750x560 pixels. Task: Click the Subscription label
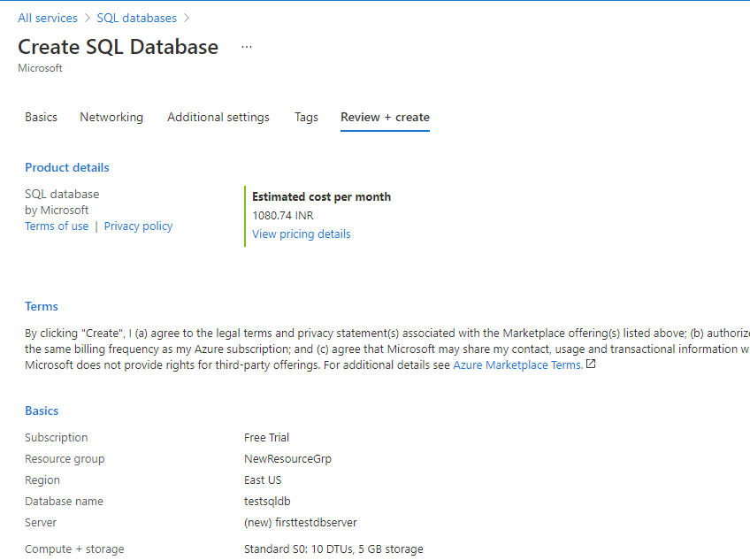pyautogui.click(x=57, y=437)
